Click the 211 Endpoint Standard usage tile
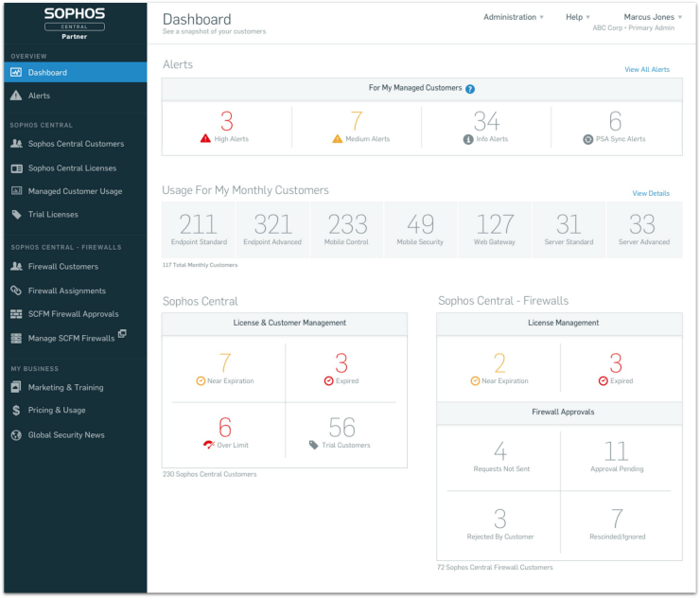Screen dimensions: 700x598 199,230
